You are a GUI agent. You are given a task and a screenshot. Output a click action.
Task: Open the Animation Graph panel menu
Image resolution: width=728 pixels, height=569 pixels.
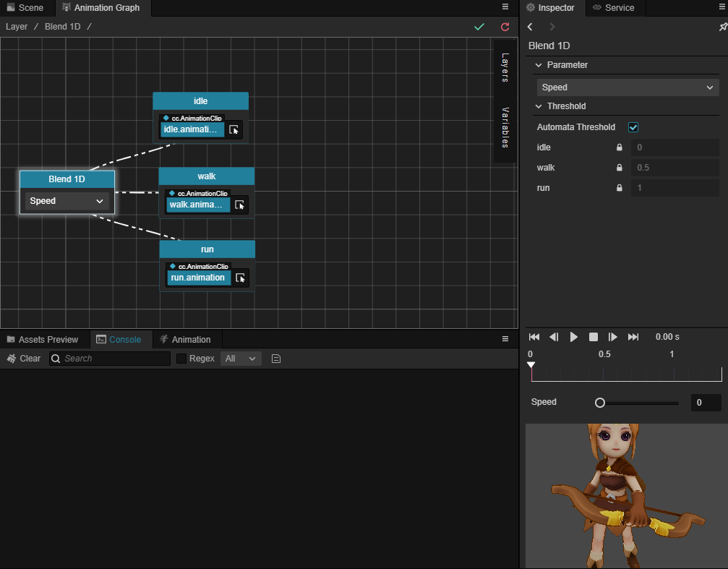pos(505,7)
